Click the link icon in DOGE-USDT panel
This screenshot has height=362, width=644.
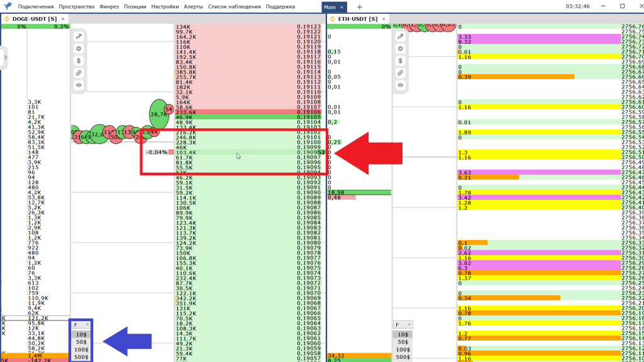(79, 73)
